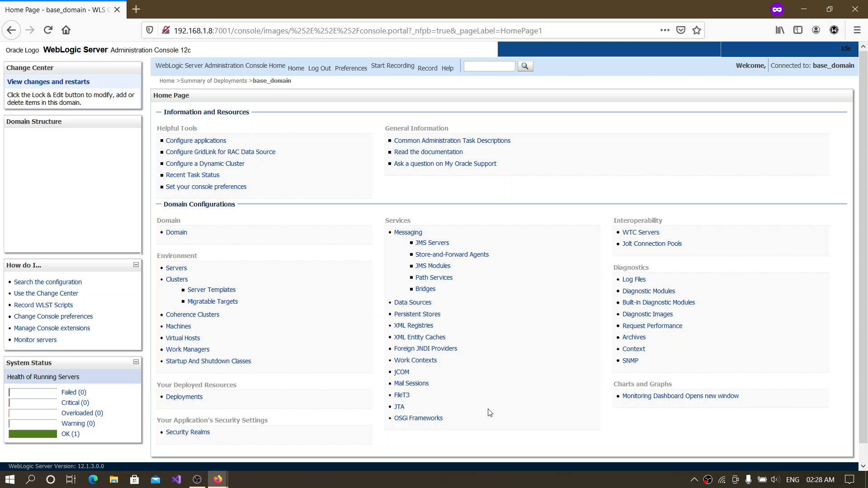868x488 pixels.
Task: Click the insecure connection lock icon
Action: (x=166, y=30)
